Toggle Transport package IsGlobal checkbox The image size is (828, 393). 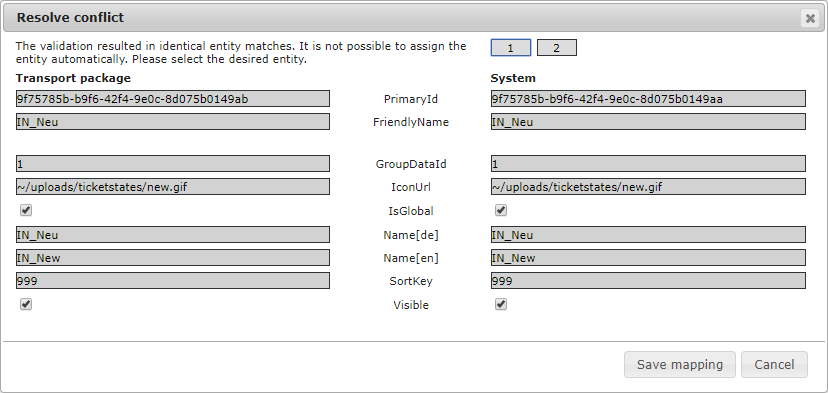point(26,210)
